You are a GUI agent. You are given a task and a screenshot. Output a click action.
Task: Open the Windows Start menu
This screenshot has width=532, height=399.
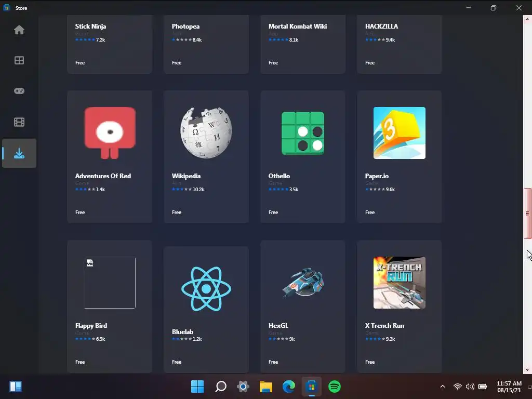pos(197,387)
